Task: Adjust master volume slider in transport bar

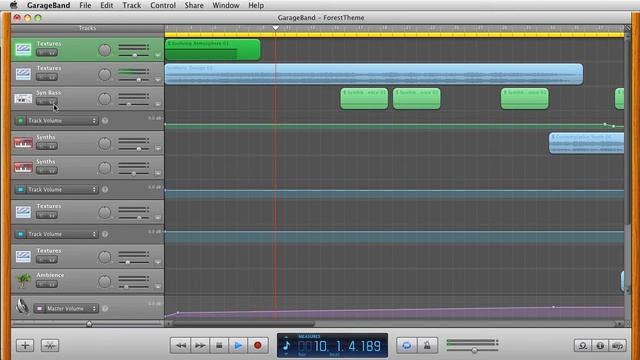Action: click(x=473, y=350)
